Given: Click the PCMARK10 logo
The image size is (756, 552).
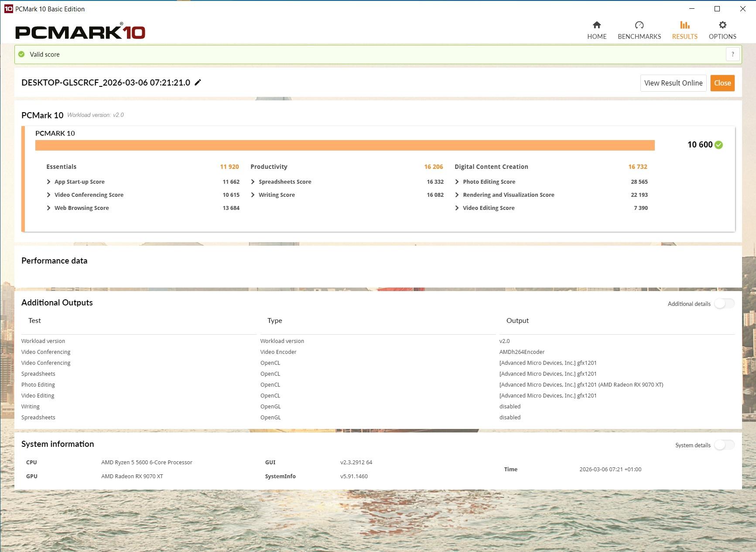Looking at the screenshot, I should pos(80,31).
